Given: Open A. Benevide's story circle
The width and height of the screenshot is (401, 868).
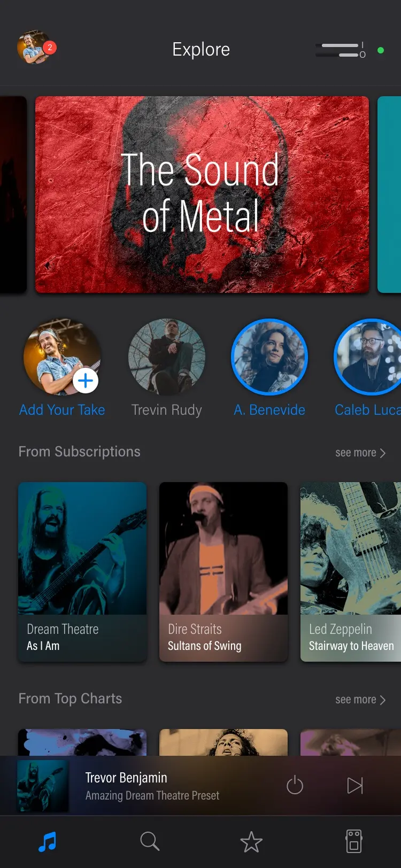Looking at the screenshot, I should pos(269,357).
